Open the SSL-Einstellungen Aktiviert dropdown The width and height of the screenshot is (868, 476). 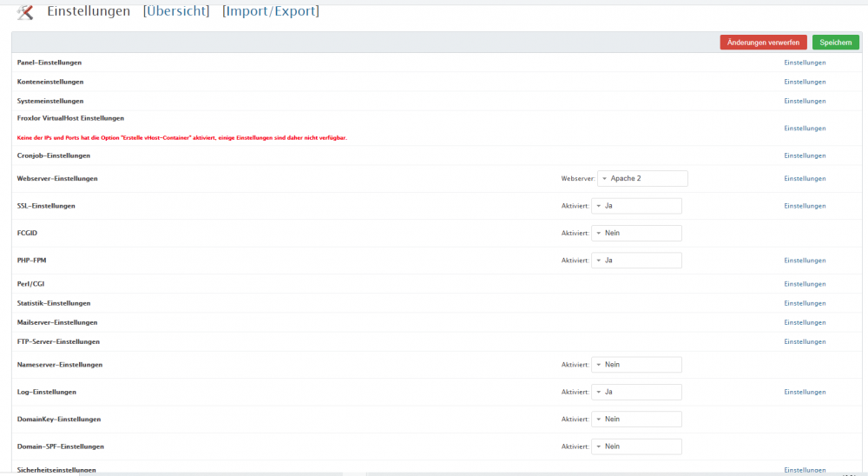coord(636,206)
